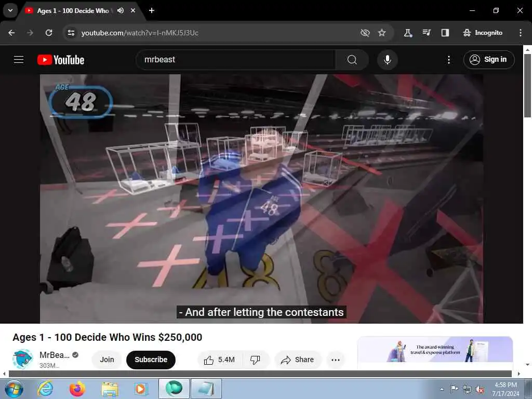Open the YouTube settings three-dot menu
The height and width of the screenshot is (399, 532).
pyautogui.click(x=448, y=60)
